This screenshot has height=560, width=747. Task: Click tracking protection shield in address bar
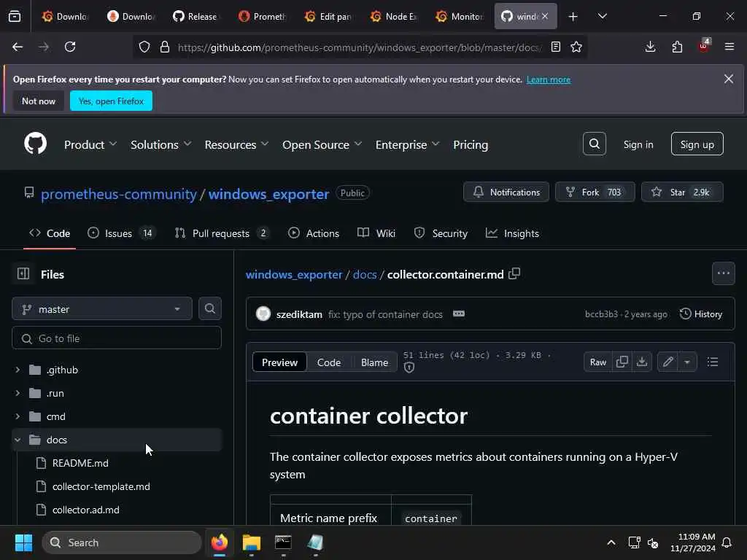(x=144, y=47)
